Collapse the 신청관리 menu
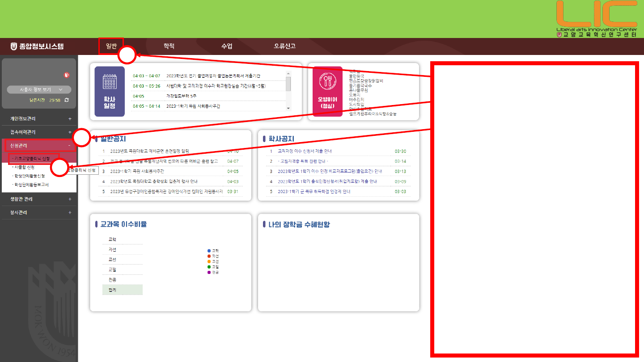Screen dimensions: 644x362 click(69, 146)
